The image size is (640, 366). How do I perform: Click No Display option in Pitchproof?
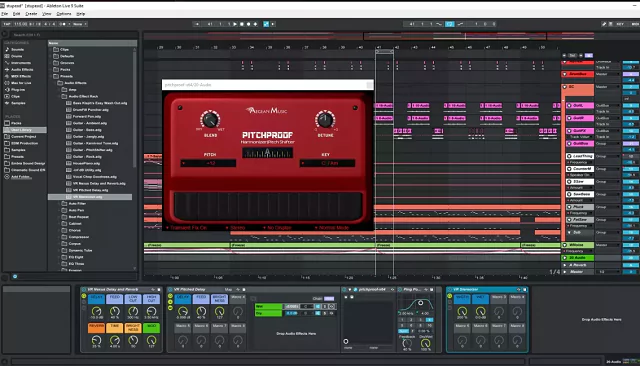(x=277, y=228)
